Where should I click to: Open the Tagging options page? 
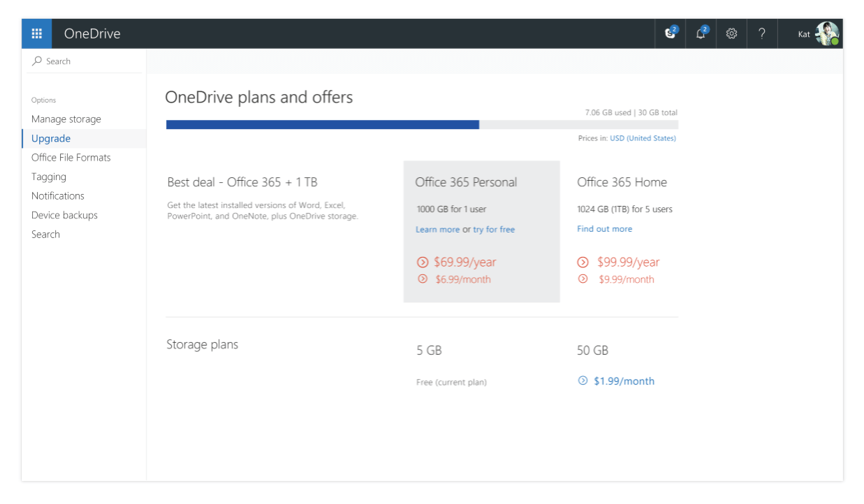[49, 177]
